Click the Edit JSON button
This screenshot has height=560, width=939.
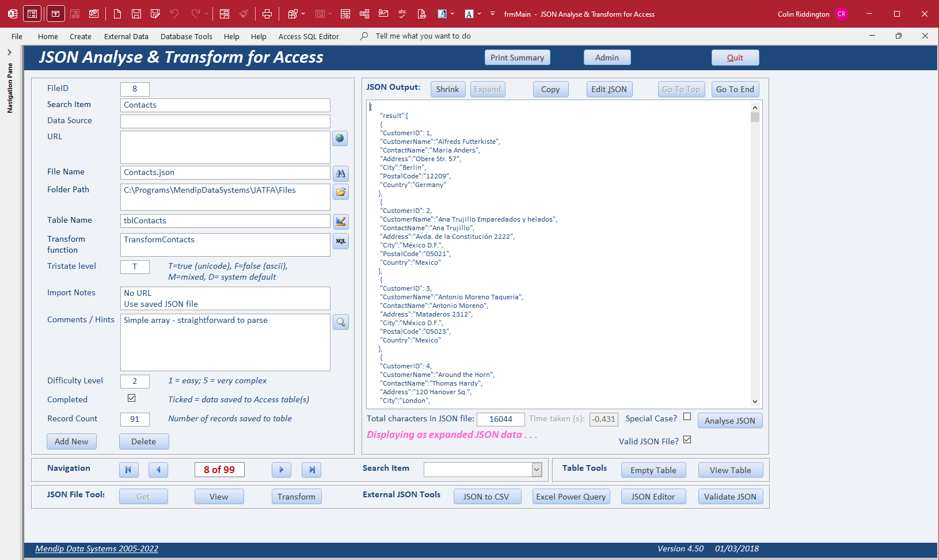point(609,89)
